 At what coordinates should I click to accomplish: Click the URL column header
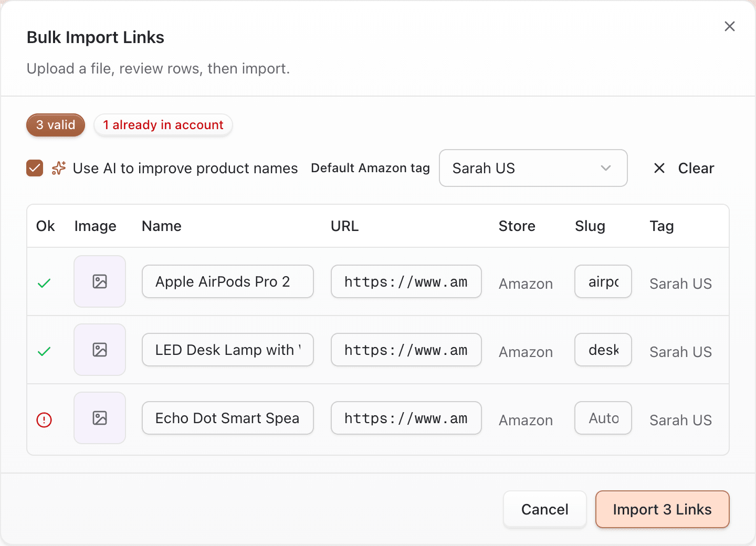coord(345,226)
